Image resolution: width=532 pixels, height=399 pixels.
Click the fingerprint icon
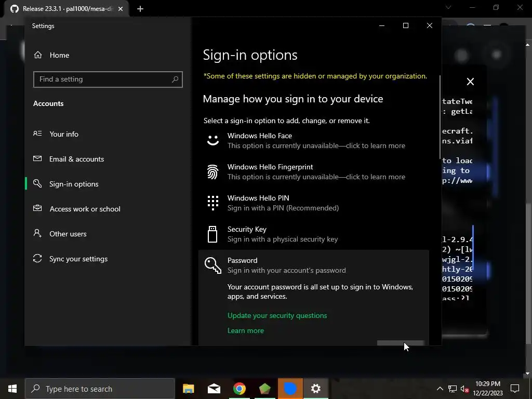click(x=212, y=171)
